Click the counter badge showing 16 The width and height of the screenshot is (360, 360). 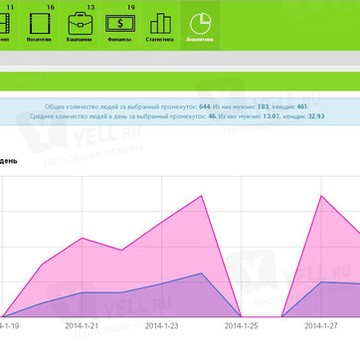click(x=51, y=7)
